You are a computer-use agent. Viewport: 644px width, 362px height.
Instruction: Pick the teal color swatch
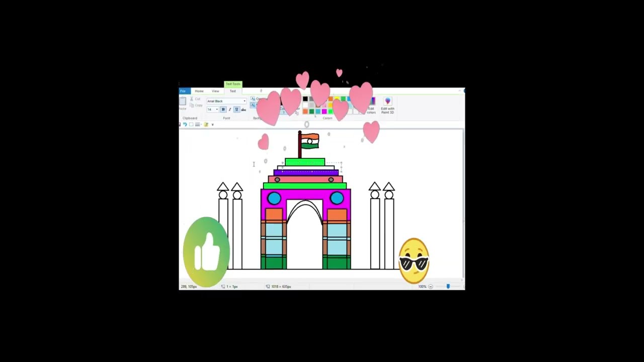318,112
